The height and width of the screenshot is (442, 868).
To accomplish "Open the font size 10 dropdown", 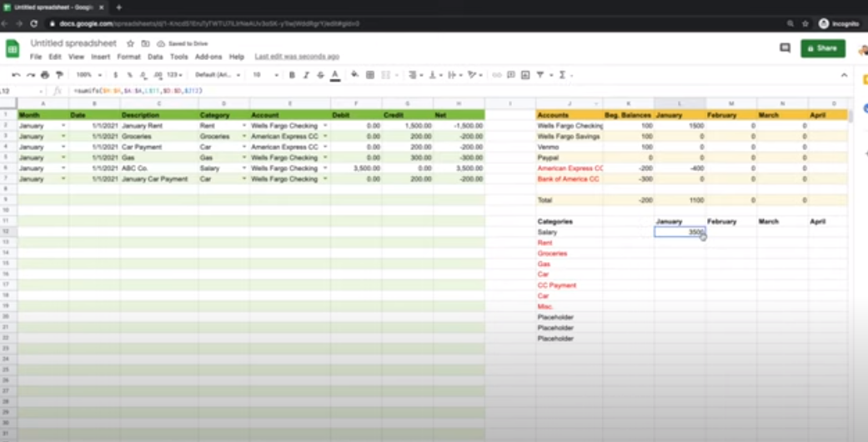I will point(266,75).
